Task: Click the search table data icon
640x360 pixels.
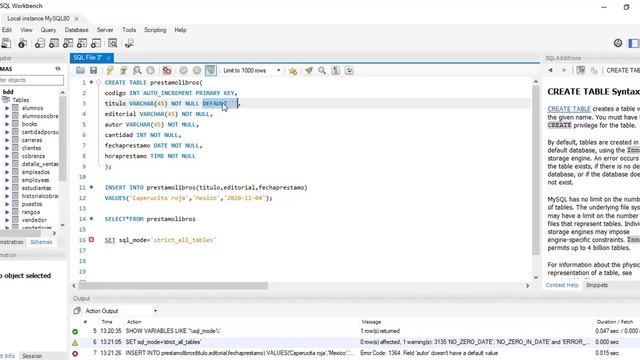Action: (113, 43)
